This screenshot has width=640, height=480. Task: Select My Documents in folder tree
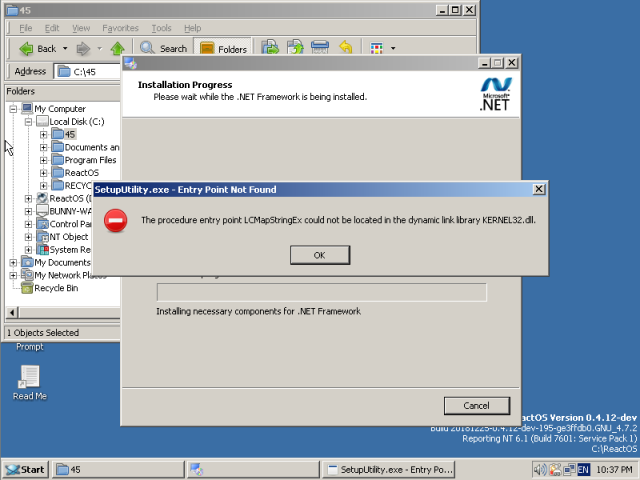pyautogui.click(x=62, y=262)
